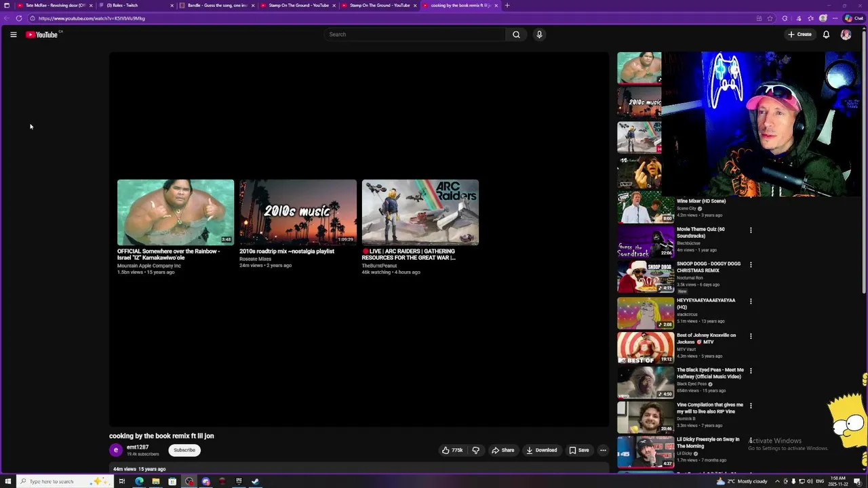Open the Windows Start menu
Viewport: 868px width, 488px height.
coord(7,481)
